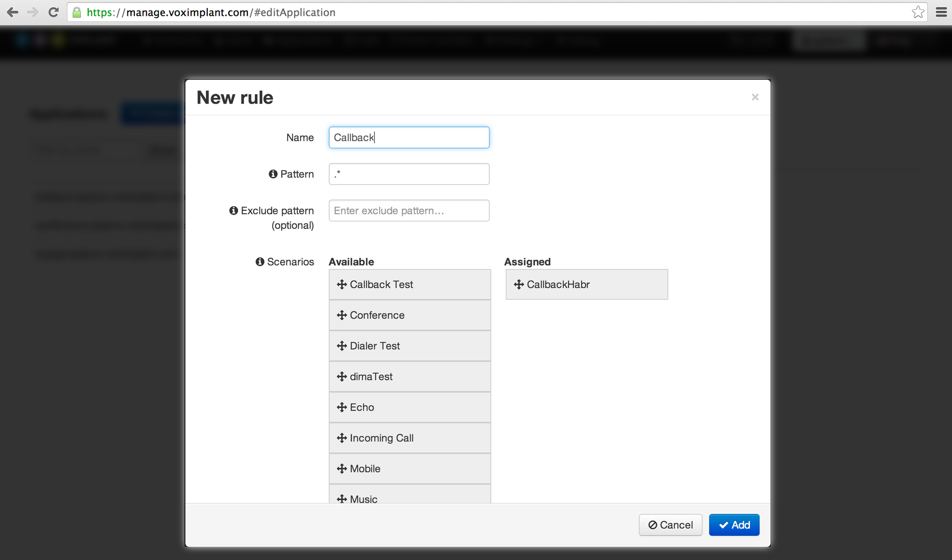Click the Cancel button to dismiss dialog

(669, 525)
